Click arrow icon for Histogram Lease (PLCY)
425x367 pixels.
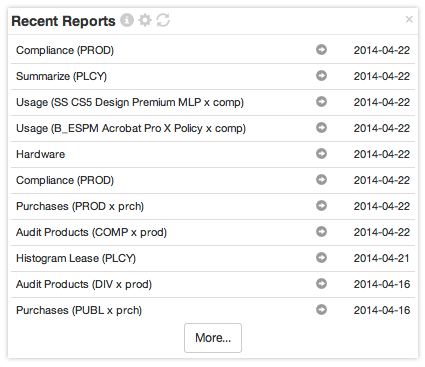(x=321, y=258)
